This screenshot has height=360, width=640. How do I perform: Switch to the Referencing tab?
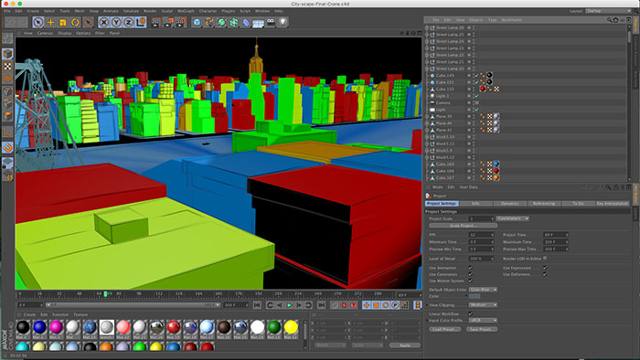pyautogui.click(x=544, y=203)
